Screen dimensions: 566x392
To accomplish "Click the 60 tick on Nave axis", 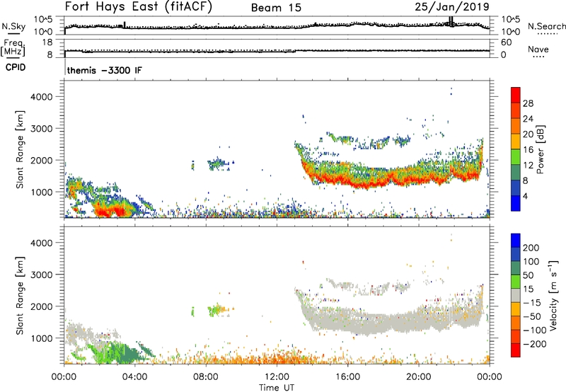I will coord(506,42).
